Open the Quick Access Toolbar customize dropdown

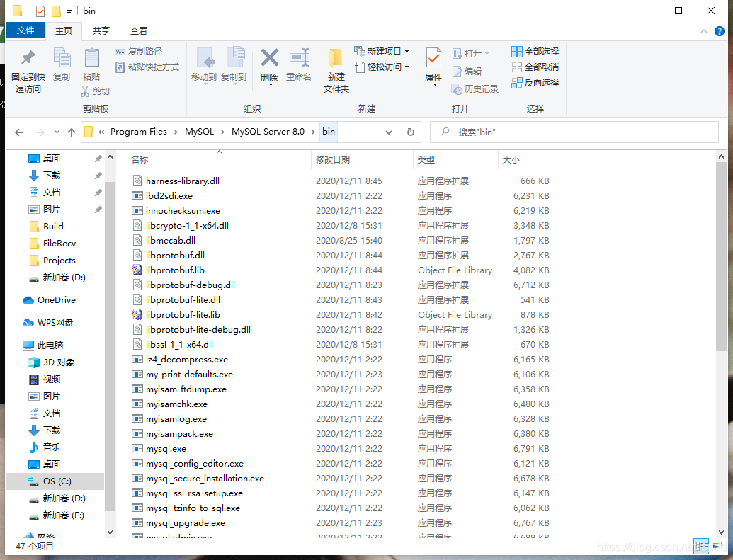point(69,12)
